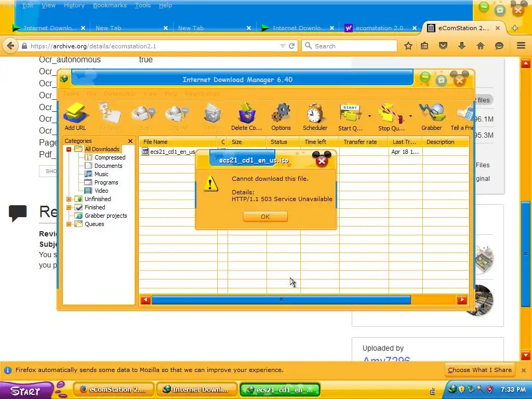Open Firefox hamburger menu
532x399 pixels.
point(521,46)
